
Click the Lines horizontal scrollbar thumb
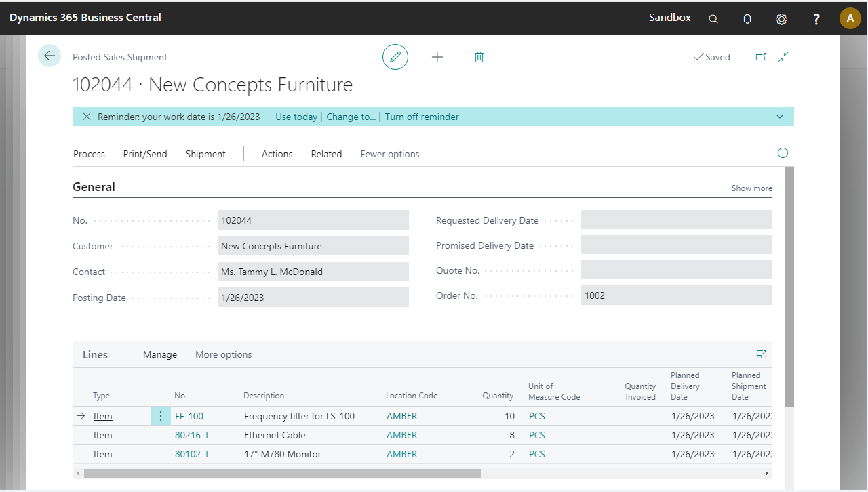coord(283,473)
